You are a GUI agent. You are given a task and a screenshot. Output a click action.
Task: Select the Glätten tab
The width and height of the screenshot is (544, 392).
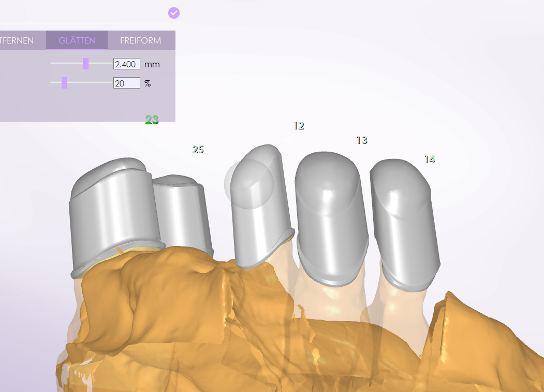(77, 40)
